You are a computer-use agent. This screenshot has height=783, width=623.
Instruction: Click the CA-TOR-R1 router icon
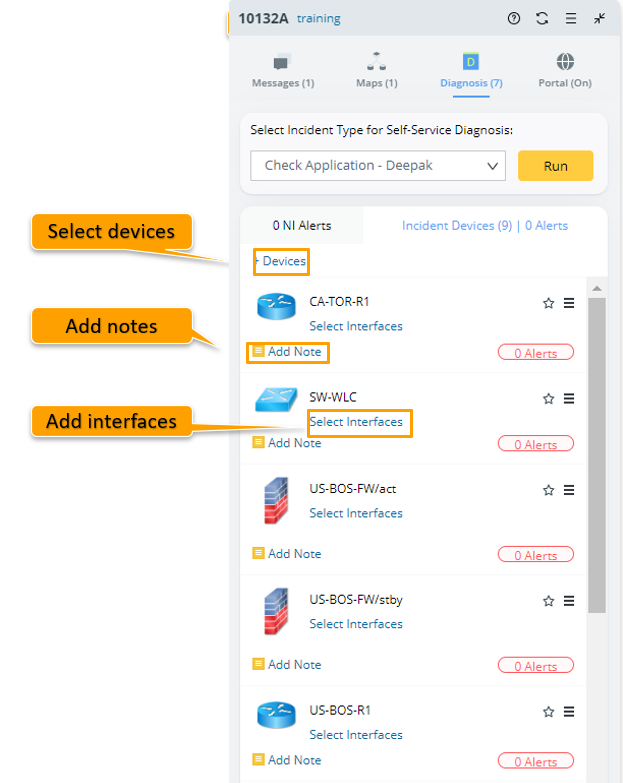pos(277,306)
